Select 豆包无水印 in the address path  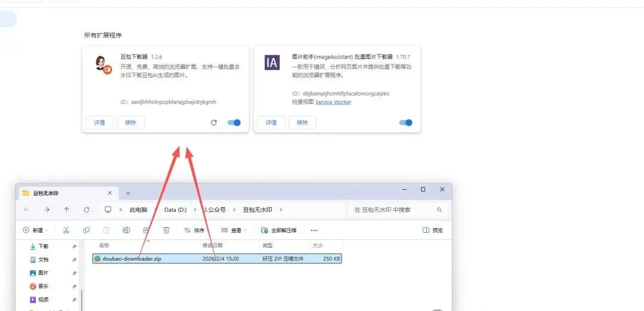pyautogui.click(x=258, y=210)
